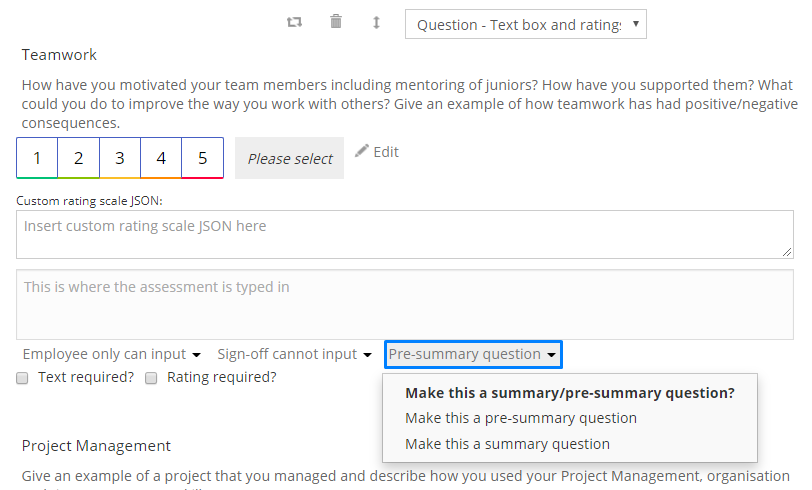Delete question using the trash icon
This screenshot has width=812, height=490.
[x=336, y=22]
